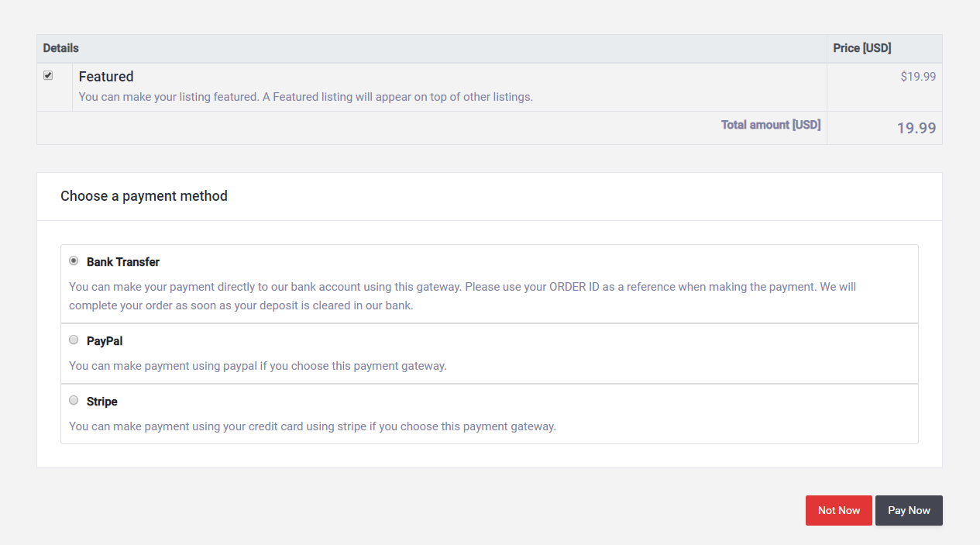Select the Stripe radio button

pyautogui.click(x=74, y=400)
